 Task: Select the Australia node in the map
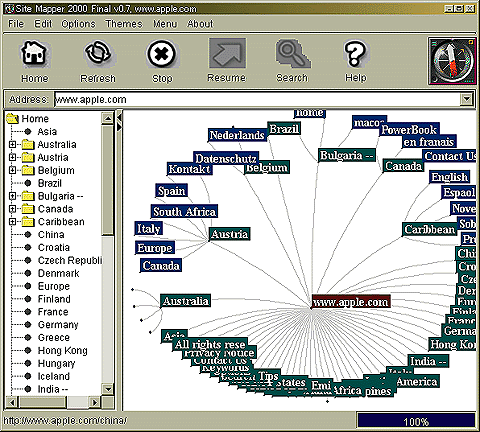click(185, 301)
